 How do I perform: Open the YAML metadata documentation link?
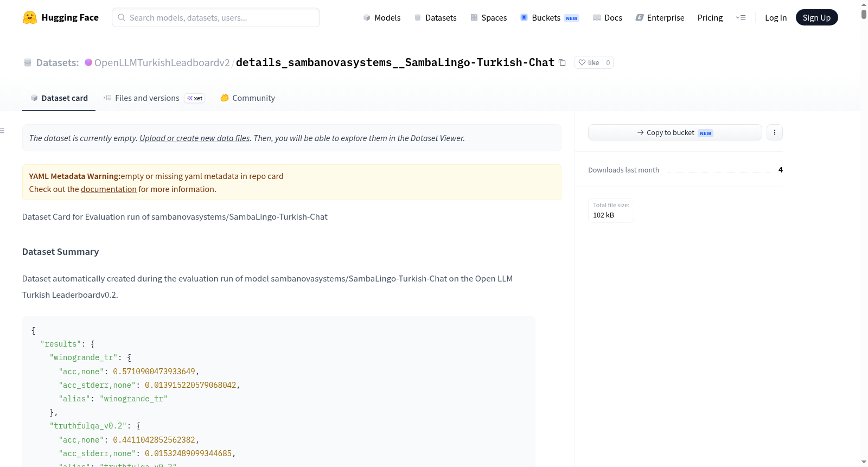[108, 189]
